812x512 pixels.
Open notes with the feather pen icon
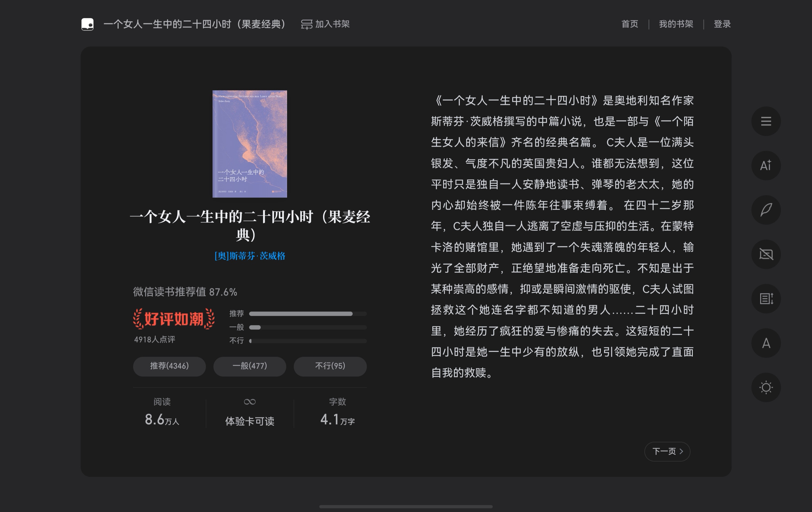point(766,210)
